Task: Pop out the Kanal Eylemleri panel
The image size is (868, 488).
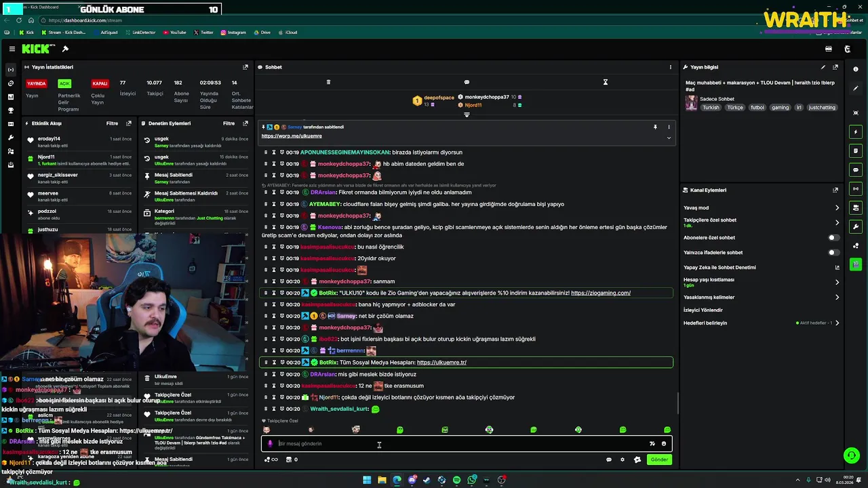Action: [835, 190]
